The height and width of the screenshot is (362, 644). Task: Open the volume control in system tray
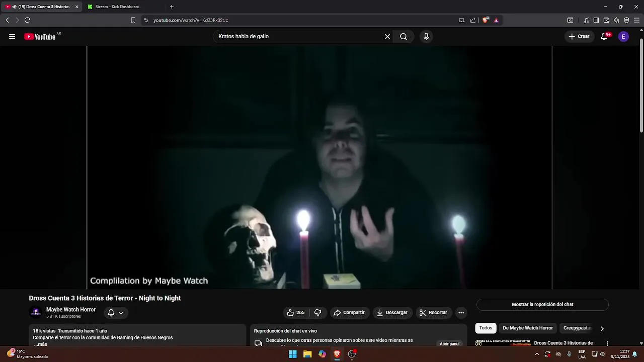602,354
